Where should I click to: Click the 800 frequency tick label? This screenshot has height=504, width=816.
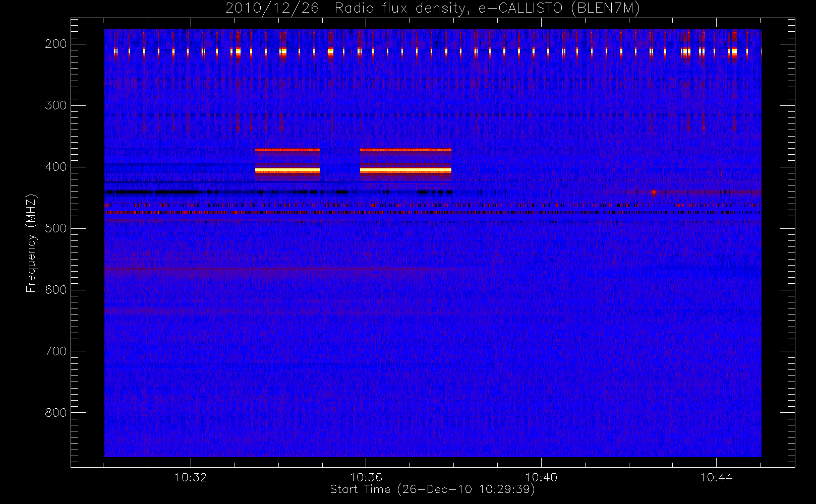pos(56,413)
